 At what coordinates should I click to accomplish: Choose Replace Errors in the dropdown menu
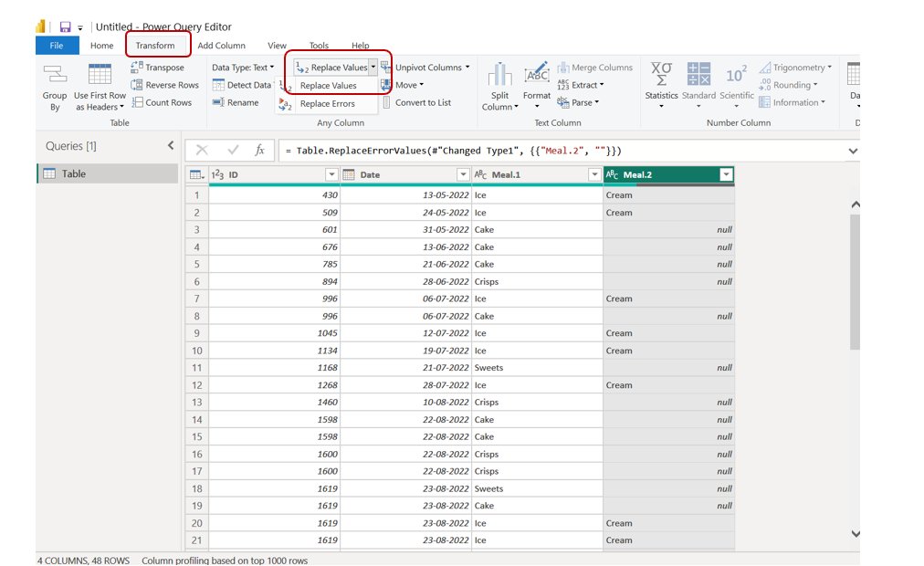(x=327, y=104)
